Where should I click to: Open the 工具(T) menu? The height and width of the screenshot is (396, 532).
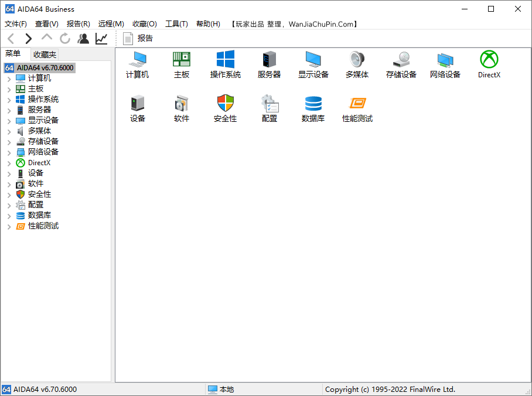click(x=178, y=24)
